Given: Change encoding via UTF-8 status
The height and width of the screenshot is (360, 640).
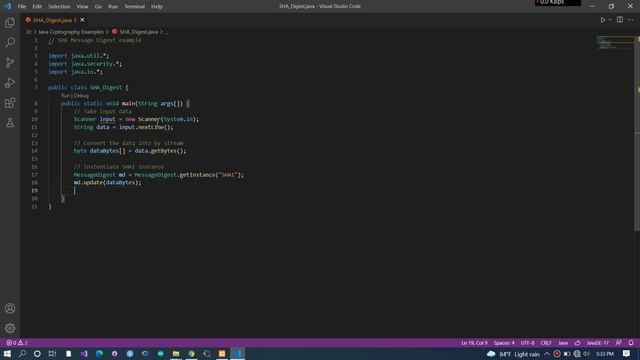Looking at the screenshot, I should 527,343.
